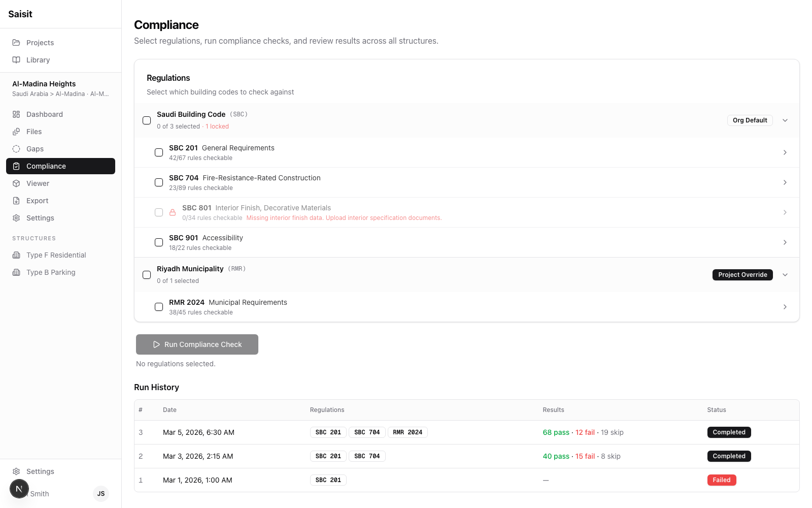Click the Al-Madina Heights project title
The height and width of the screenshot is (508, 812).
pyautogui.click(x=44, y=84)
